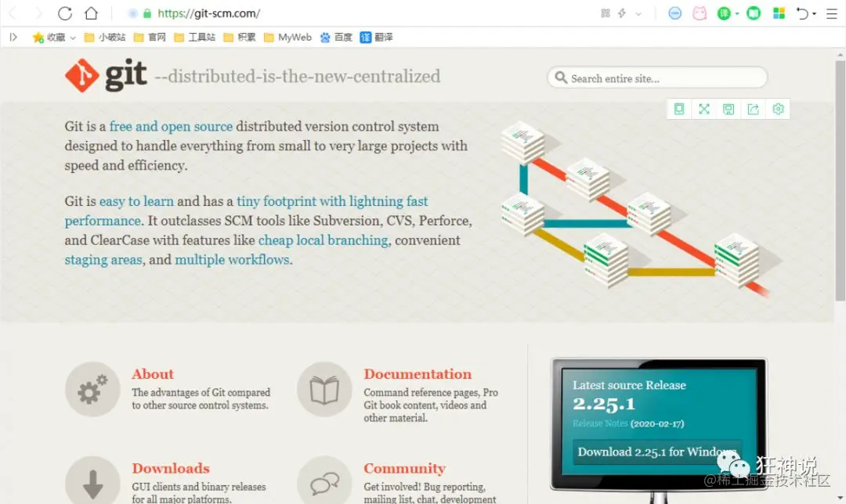846x504 pixels.
Task: Click the Community speech bubbles icon
Action: [x=325, y=482]
